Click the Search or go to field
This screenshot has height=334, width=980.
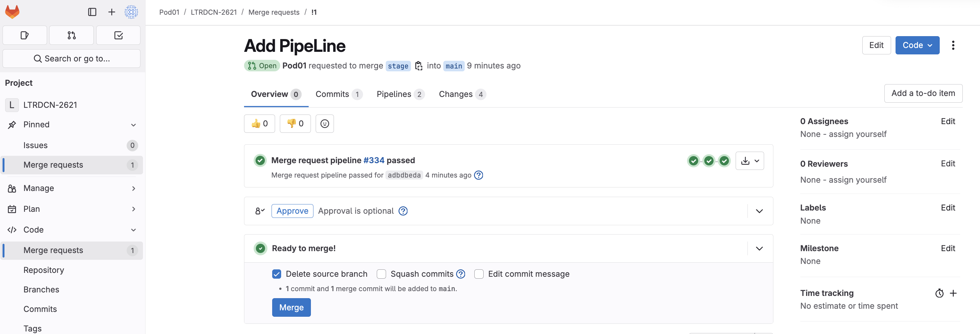pyautogui.click(x=72, y=59)
